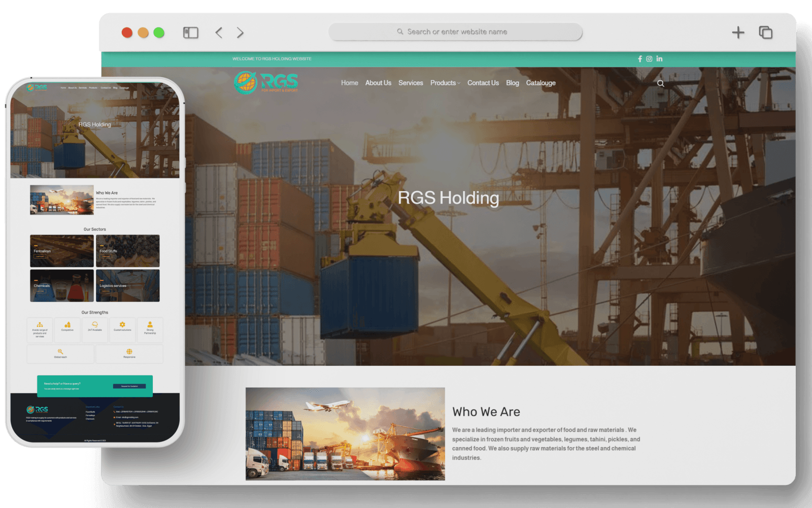Expand the Products dropdown in the nav
The image size is (812, 508).
coord(445,83)
